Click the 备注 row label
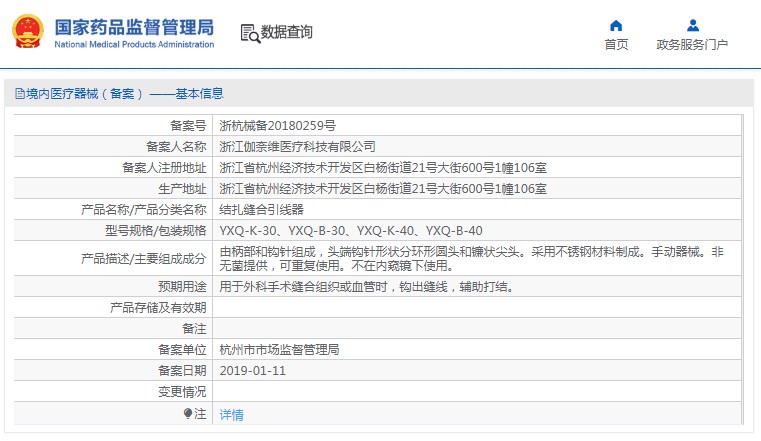 point(194,329)
